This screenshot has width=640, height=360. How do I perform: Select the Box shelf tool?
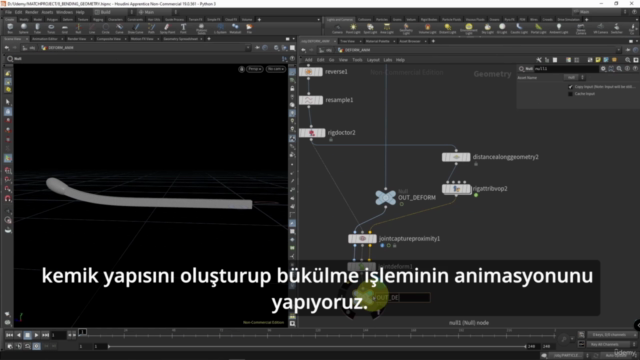(10, 28)
